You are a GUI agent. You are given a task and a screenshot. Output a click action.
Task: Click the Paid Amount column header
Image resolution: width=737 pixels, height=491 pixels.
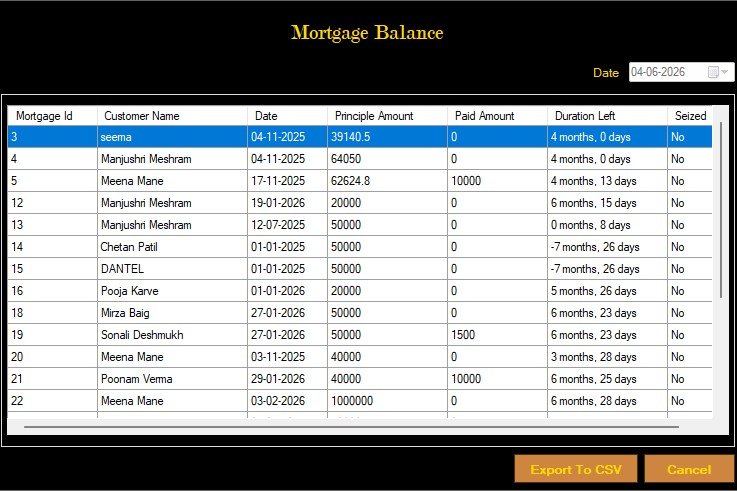(497, 116)
